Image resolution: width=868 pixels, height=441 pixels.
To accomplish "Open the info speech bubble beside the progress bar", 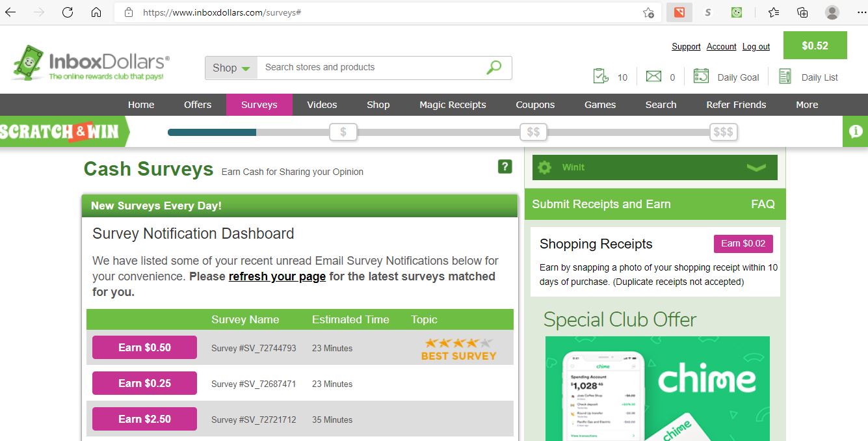I will click(x=856, y=131).
